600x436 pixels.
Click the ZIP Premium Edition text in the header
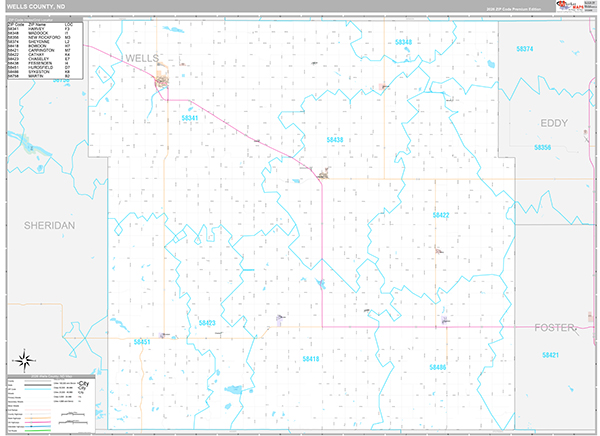click(x=514, y=9)
